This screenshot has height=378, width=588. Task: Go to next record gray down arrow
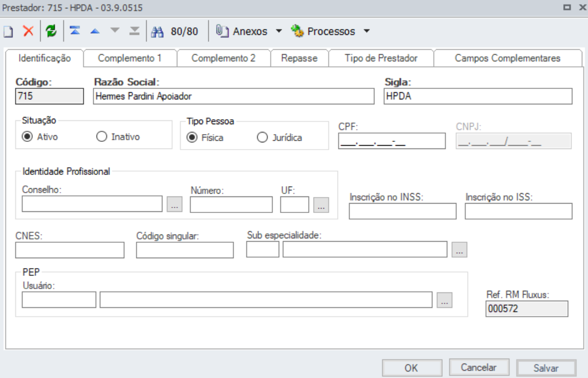(x=115, y=31)
